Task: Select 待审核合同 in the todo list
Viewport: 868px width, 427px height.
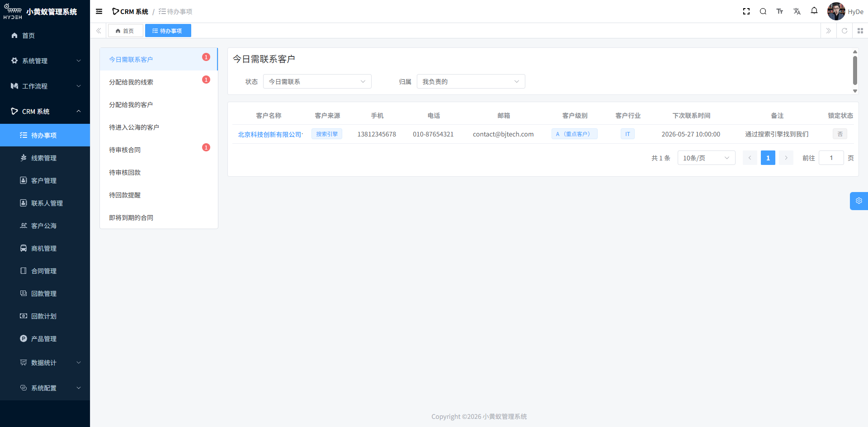Action: click(158, 150)
